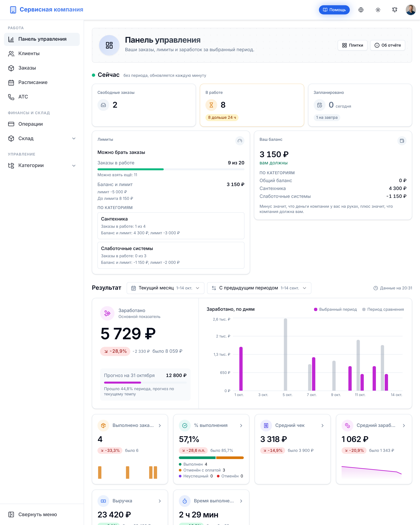Viewport: 420px width, 525px height.
Task: Open the user avatar profile
Action: (411, 10)
